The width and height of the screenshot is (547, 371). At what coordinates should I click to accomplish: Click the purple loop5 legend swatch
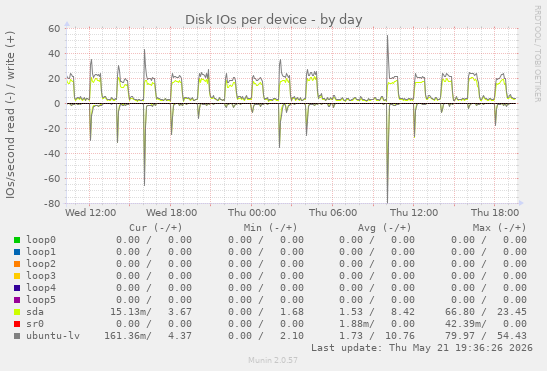17,300
